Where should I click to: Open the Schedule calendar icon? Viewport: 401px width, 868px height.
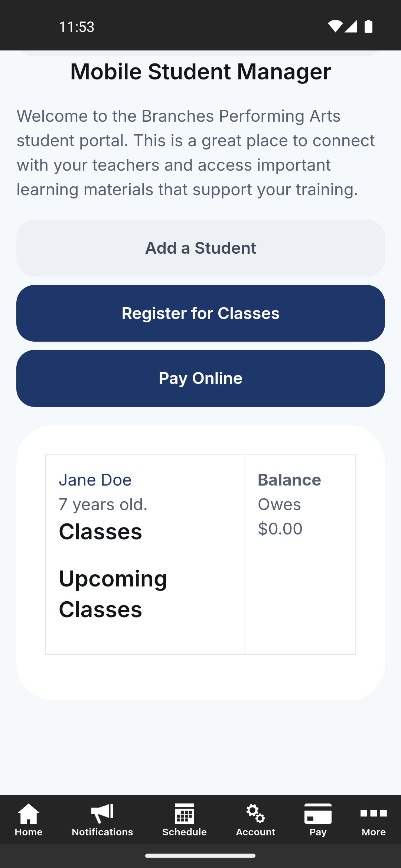[185, 813]
